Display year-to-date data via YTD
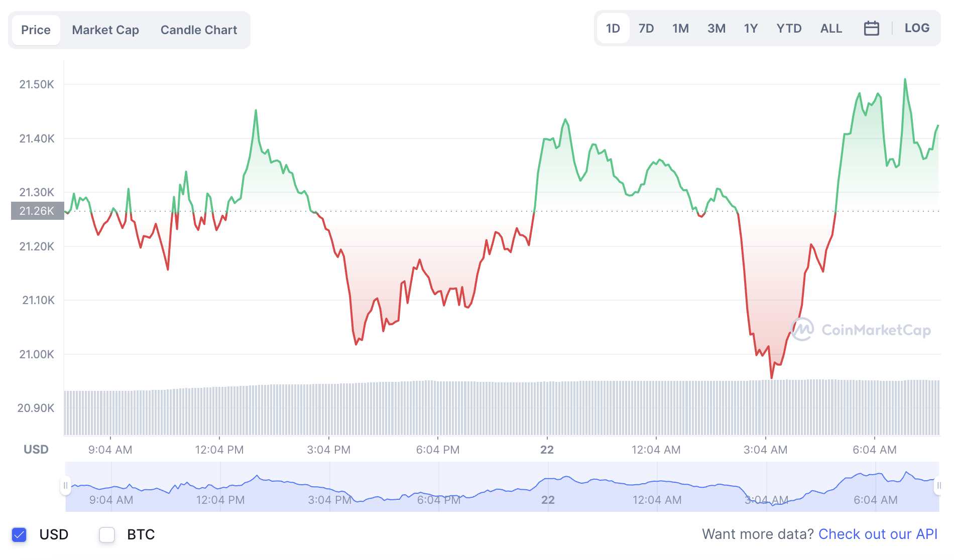 point(789,28)
